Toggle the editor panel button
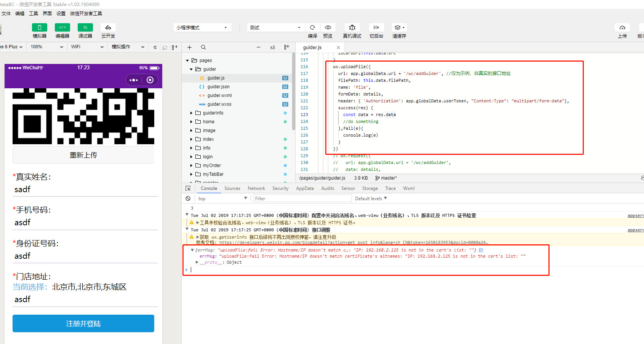 point(62,27)
